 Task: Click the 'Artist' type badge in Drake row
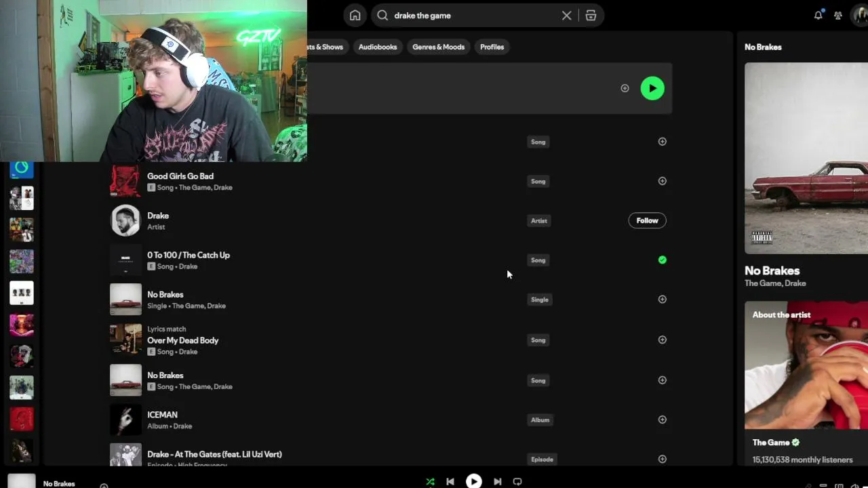539,220
